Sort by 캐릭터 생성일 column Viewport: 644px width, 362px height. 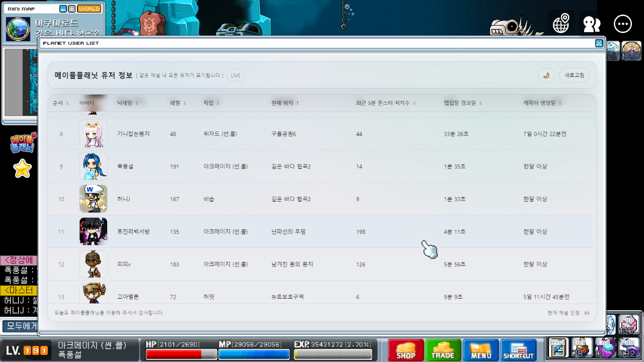(x=542, y=103)
